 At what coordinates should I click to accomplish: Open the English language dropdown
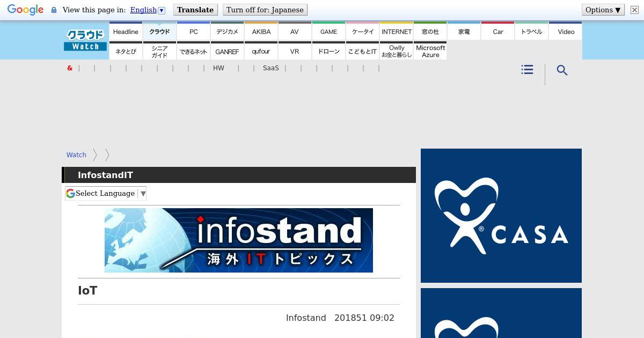148,10
